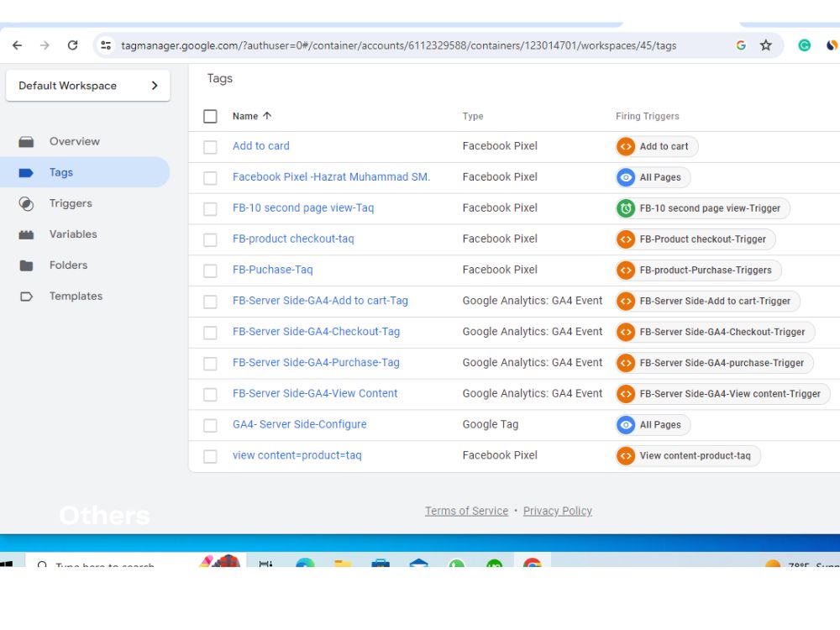
Task: Open GA4- Server Side-Configure tag
Action: point(300,424)
